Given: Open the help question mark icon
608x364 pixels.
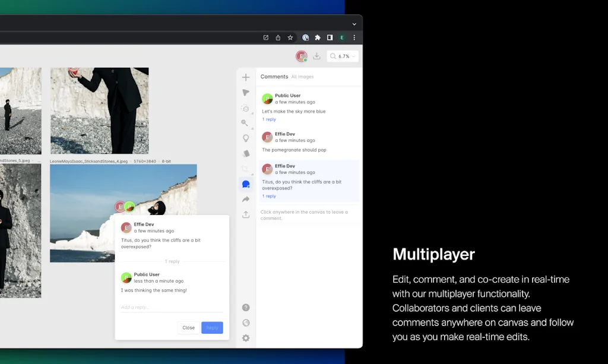Looking at the screenshot, I should (x=246, y=308).
